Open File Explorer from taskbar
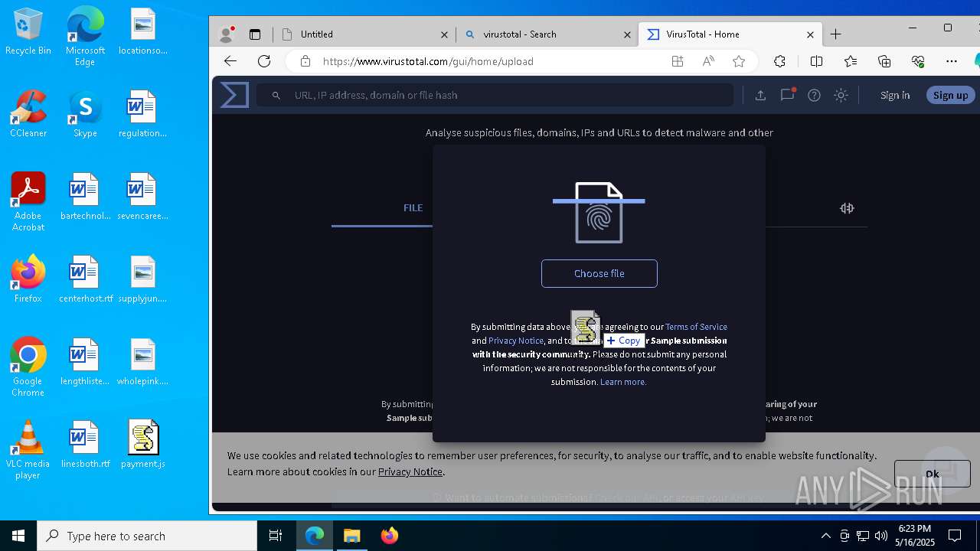 coord(352,536)
